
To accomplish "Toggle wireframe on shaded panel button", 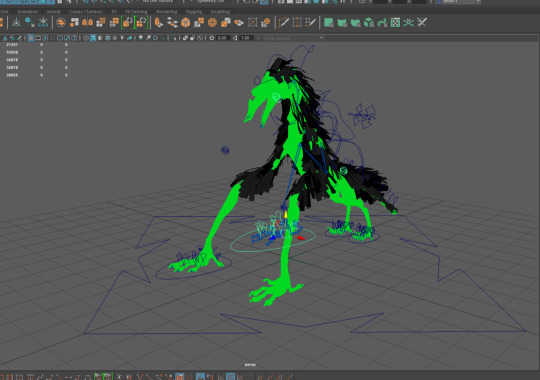I will tap(108, 38).
